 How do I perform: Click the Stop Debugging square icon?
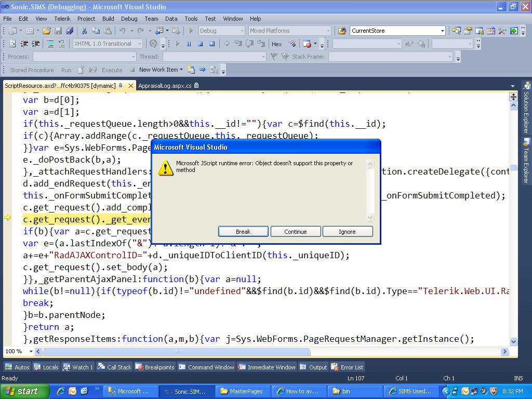click(200, 44)
